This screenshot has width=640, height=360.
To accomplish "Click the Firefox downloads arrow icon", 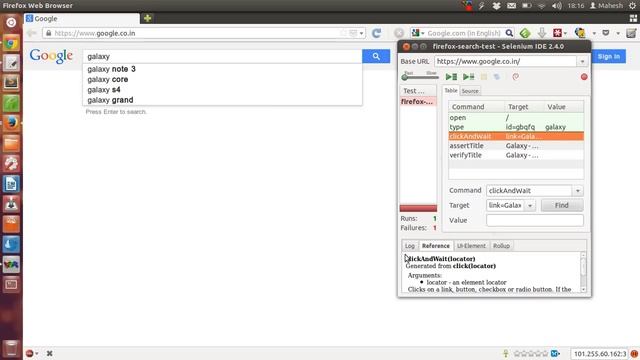I will tap(542, 33).
